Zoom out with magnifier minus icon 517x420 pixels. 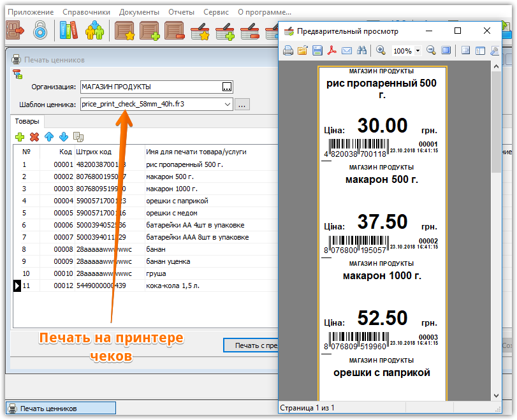(431, 50)
